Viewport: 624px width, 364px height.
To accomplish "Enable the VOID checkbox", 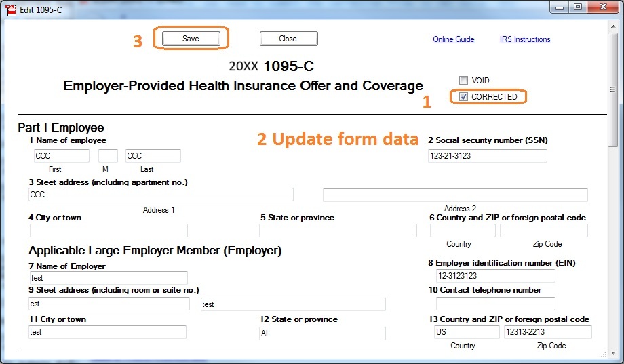I will [463, 80].
